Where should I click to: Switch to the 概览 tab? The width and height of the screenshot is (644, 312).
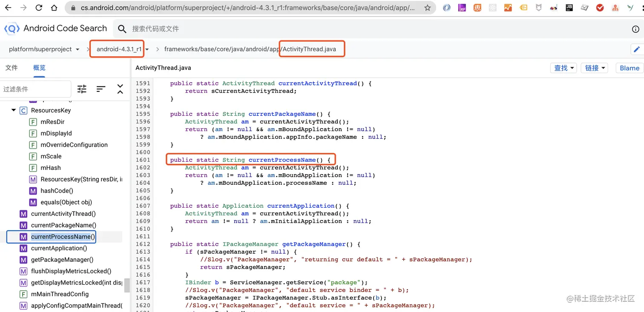click(x=39, y=68)
